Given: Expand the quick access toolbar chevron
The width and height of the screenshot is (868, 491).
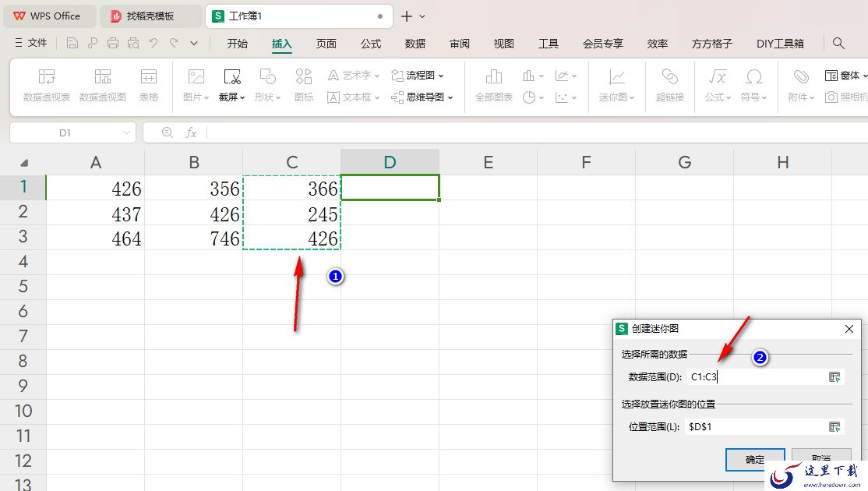Looking at the screenshot, I should (x=194, y=43).
